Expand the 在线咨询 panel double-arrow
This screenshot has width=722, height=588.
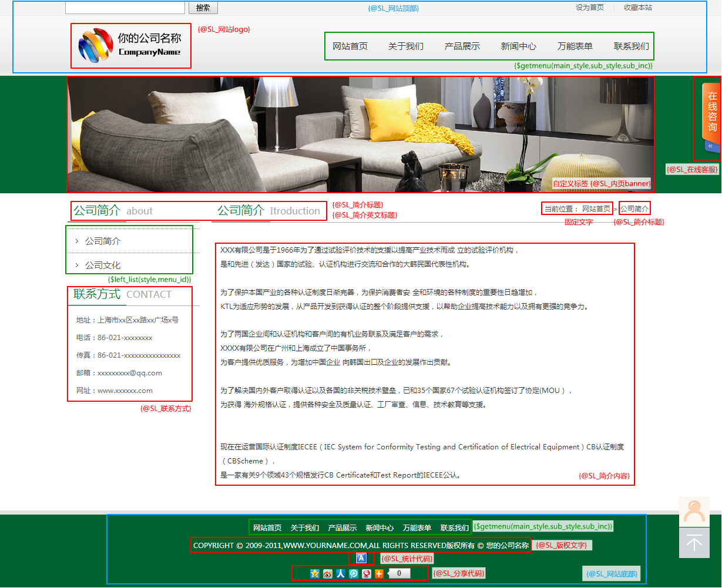[710, 146]
